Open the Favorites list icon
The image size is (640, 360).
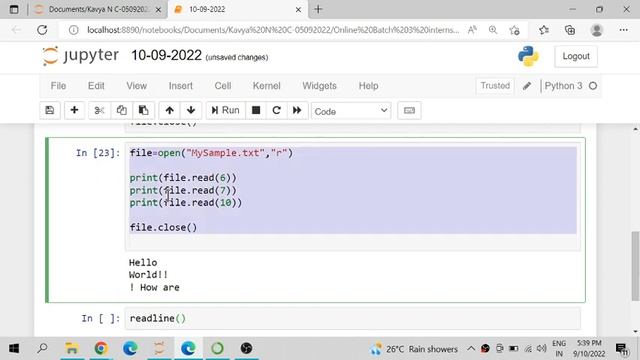click(544, 30)
